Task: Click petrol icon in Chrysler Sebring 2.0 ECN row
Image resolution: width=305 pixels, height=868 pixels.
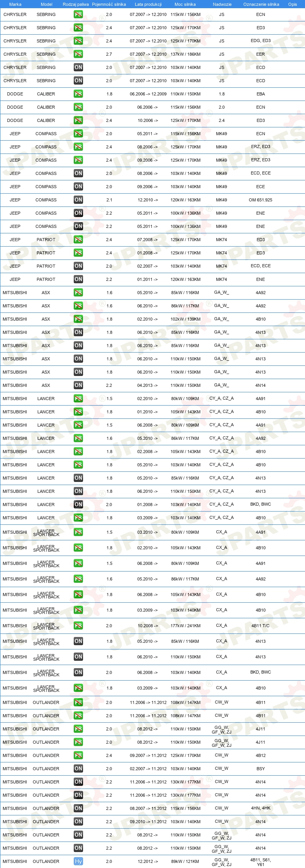Action: [x=78, y=14]
